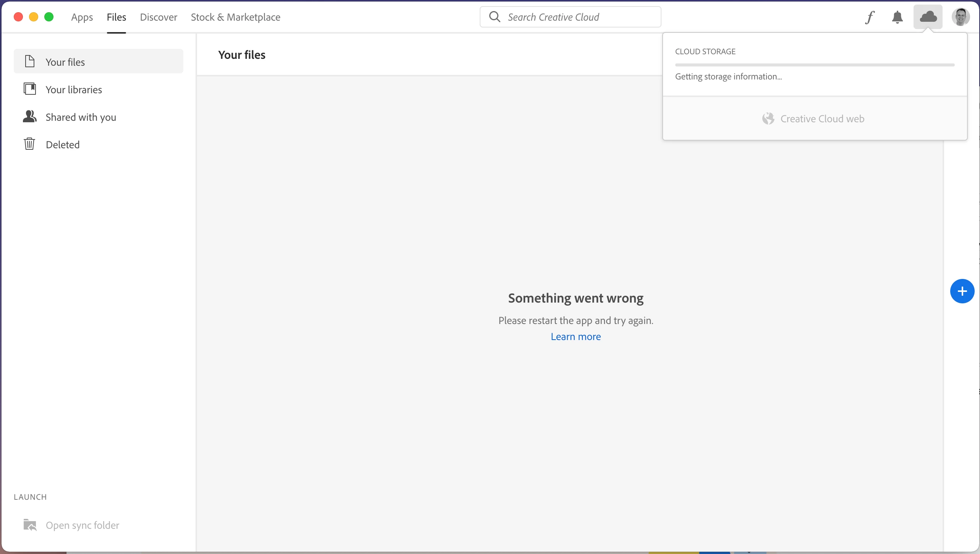Click the blue plus add button
Screen dimensions: 980x554
pos(962,291)
